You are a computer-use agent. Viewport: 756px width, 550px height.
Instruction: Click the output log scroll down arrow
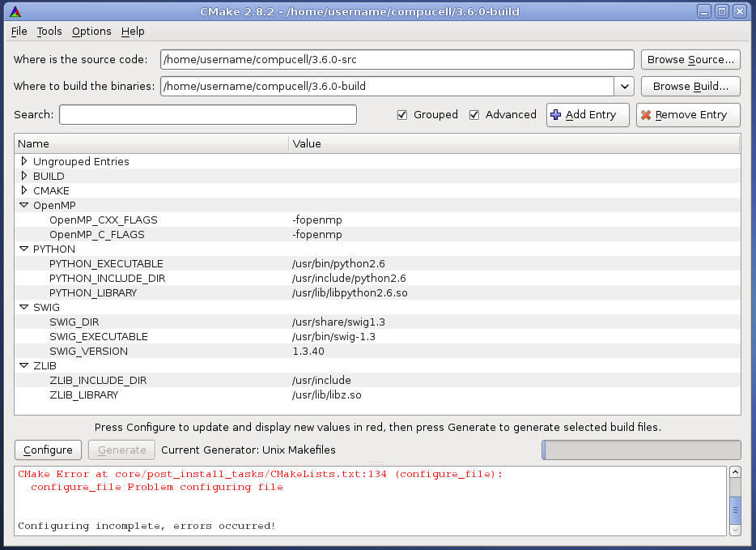[735, 529]
